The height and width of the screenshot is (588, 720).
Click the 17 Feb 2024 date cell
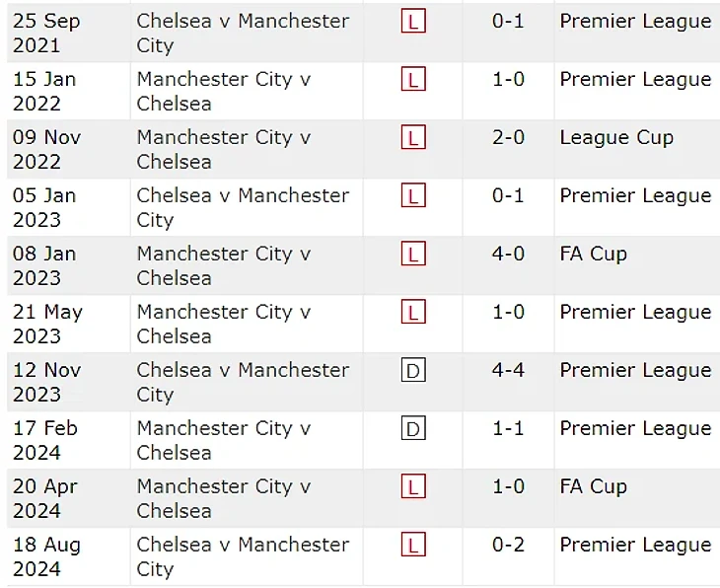45,440
